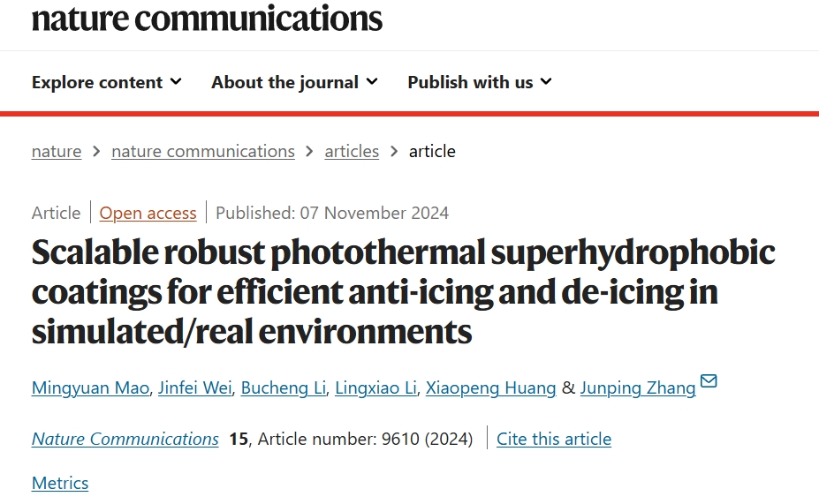View author Jinfei Wei
The width and height of the screenshot is (819, 504).
click(195, 387)
